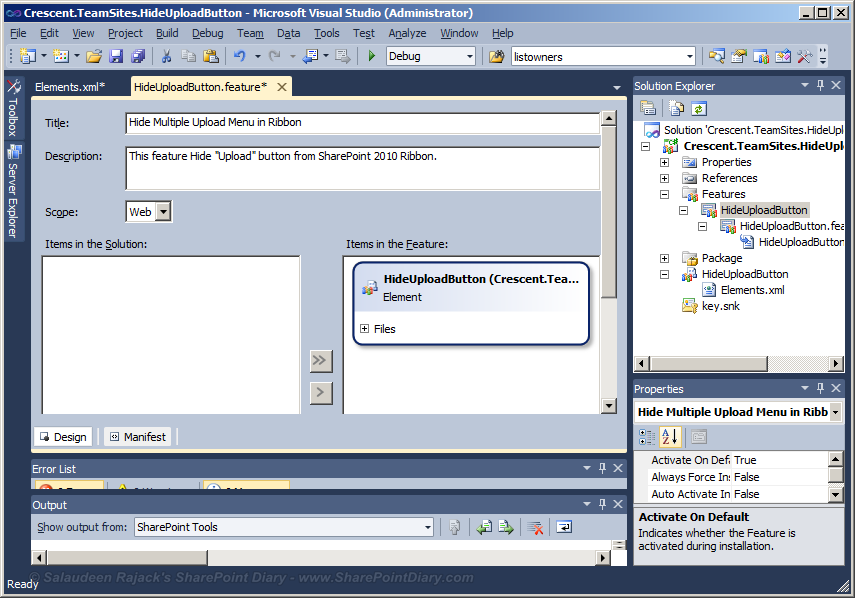Screen dimensions: 855x598
Task: Open the Analyze menu
Action: [x=407, y=33]
